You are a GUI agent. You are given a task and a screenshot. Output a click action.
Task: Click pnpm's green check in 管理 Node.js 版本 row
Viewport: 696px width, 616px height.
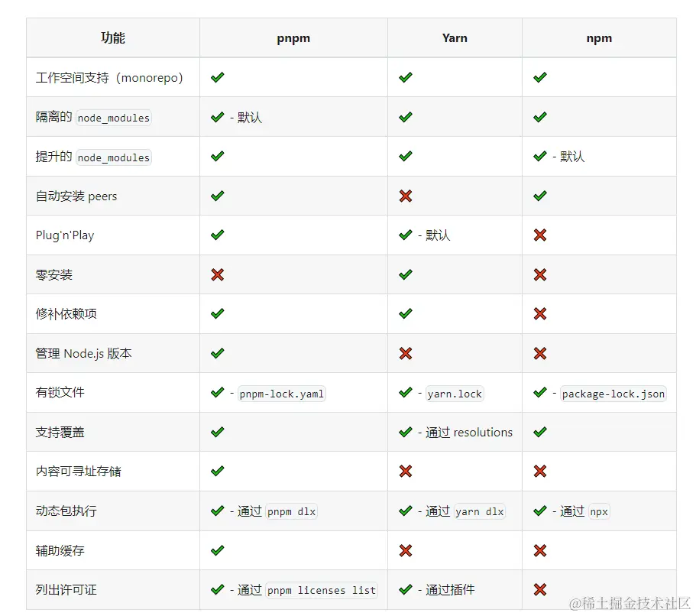218,353
